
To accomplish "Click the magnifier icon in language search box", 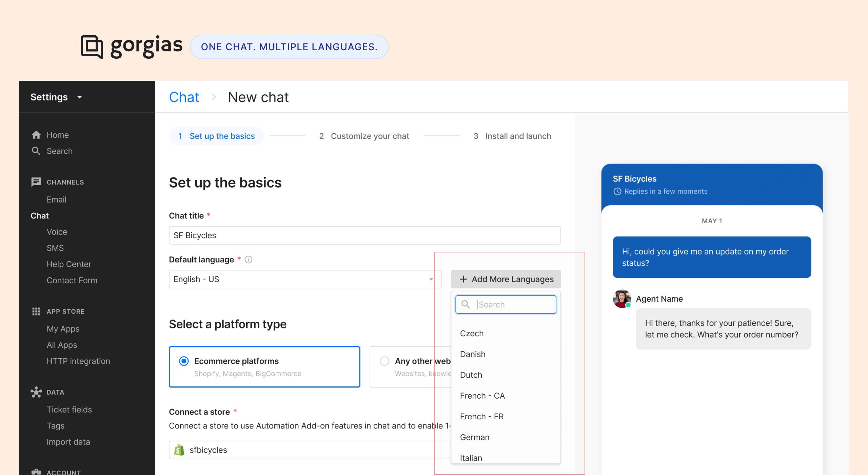I will 466,304.
